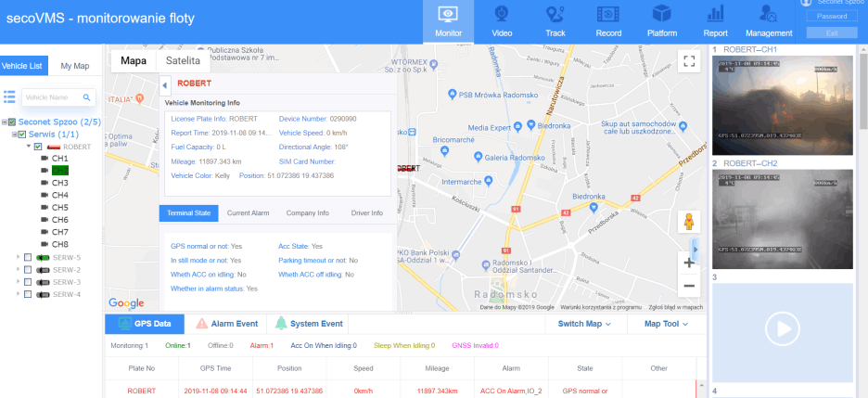Expand the SERW-2 vehicle node
The height and width of the screenshot is (398, 868).
(18, 269)
